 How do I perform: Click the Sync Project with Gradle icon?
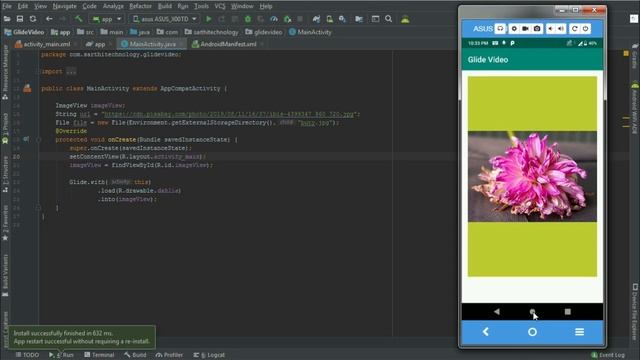click(316, 19)
